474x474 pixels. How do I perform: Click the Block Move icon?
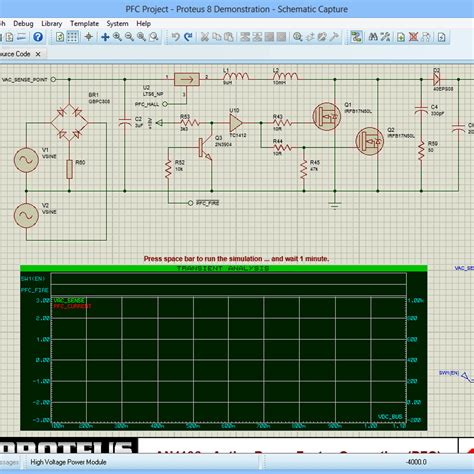click(257, 37)
